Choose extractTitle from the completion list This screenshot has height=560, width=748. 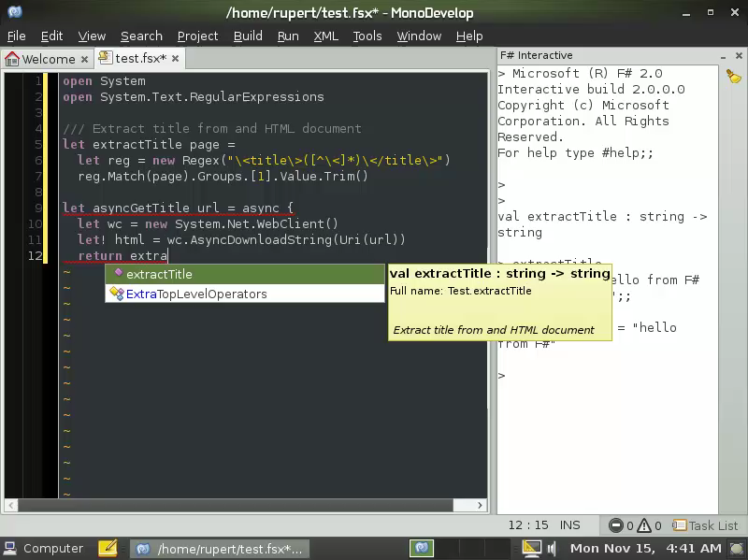point(245,274)
